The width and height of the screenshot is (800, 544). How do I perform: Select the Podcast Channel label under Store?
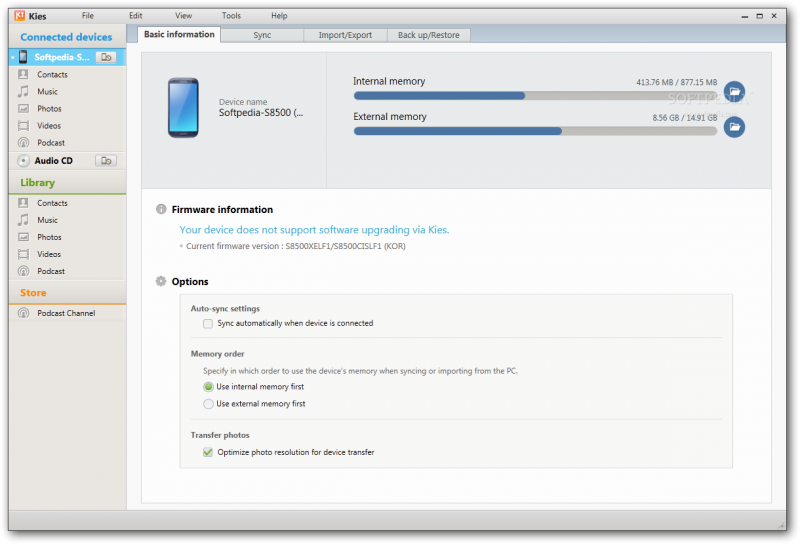coord(66,313)
